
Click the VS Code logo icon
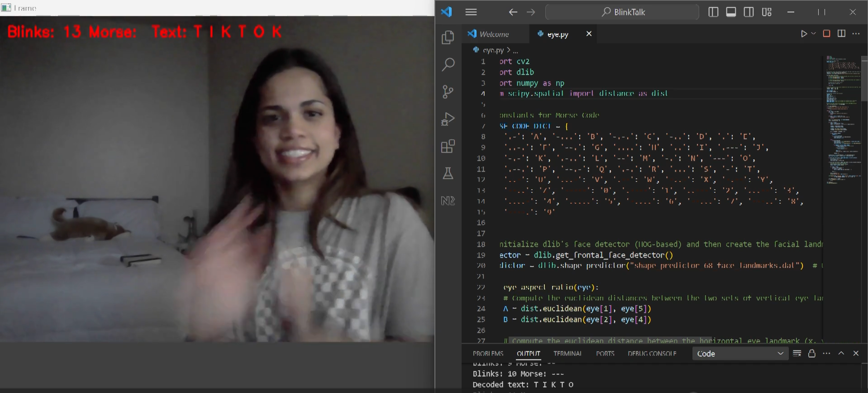pos(447,12)
